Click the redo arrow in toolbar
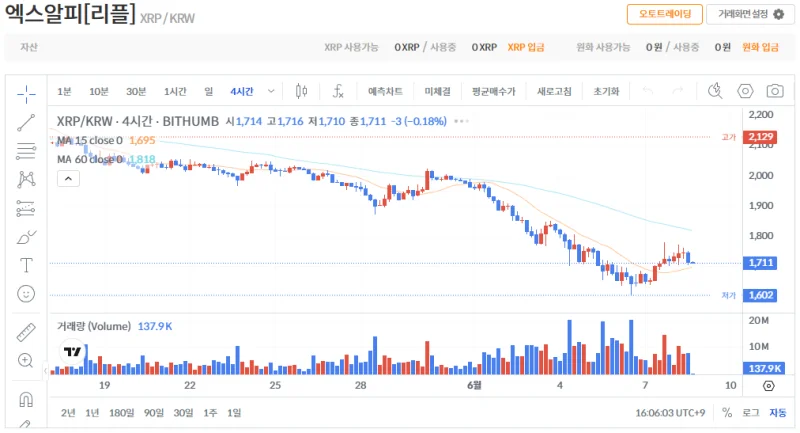The height and width of the screenshot is (433, 800). coord(678,91)
